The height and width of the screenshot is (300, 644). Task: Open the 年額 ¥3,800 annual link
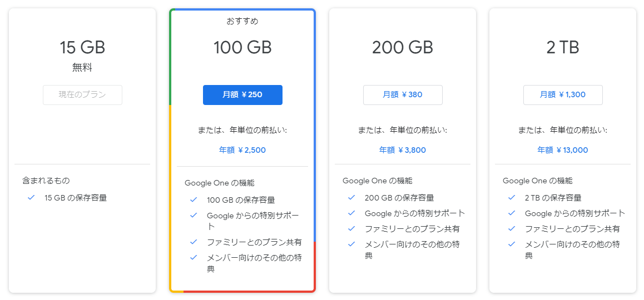pos(403,150)
